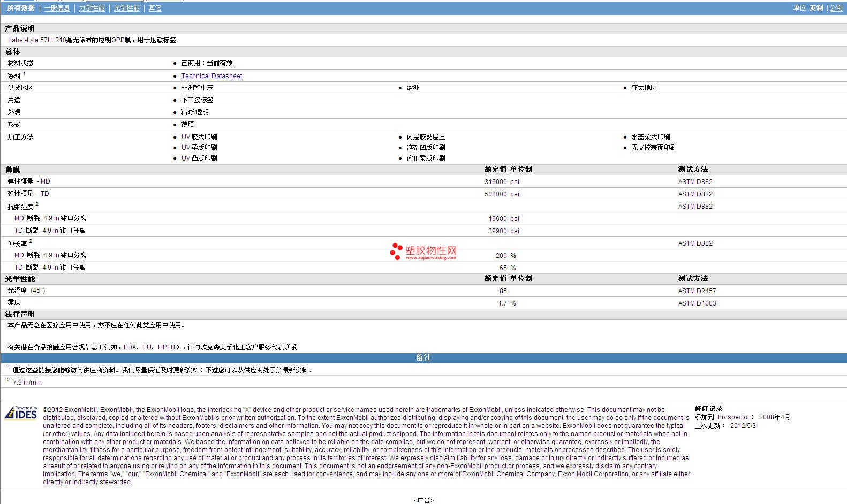Click the 法律声明 section header

(x=20, y=314)
